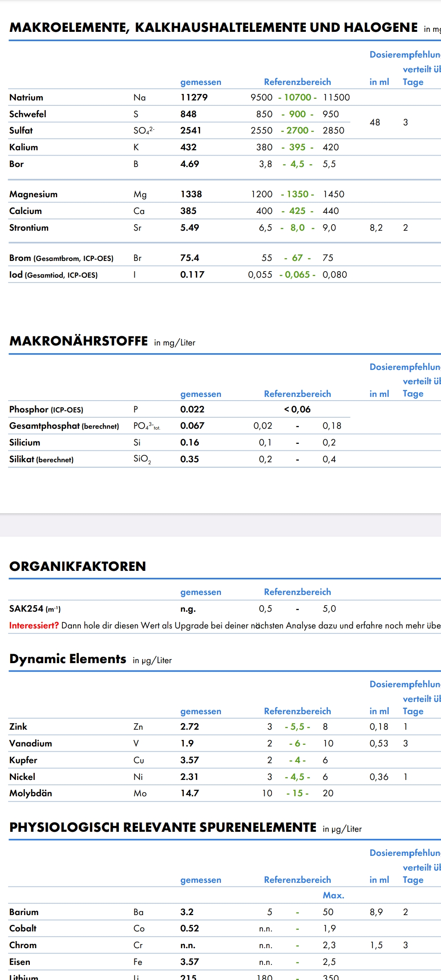This screenshot has width=441, height=980.
Task: Click the MAKRONÄHRSTOFFE section heading
Action: 78,341
